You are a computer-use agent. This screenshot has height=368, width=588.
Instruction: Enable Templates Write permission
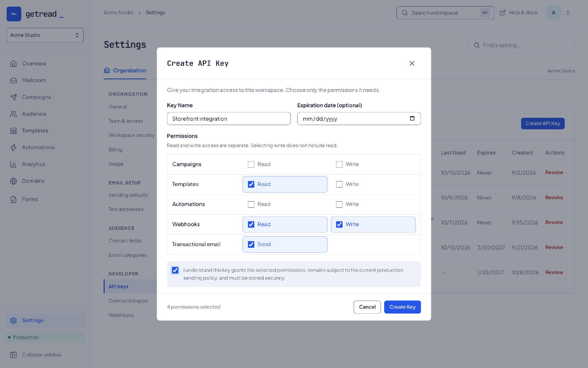[339, 184]
